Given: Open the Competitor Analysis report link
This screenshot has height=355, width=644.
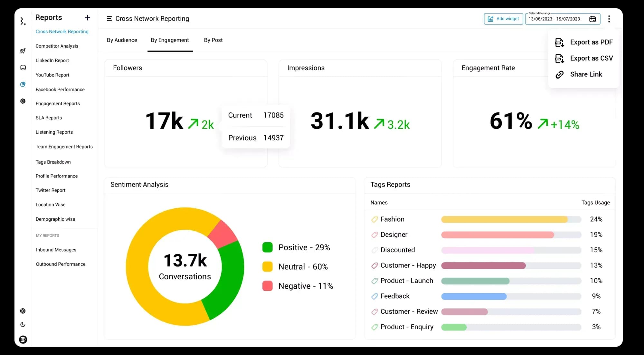Looking at the screenshot, I should [x=57, y=46].
